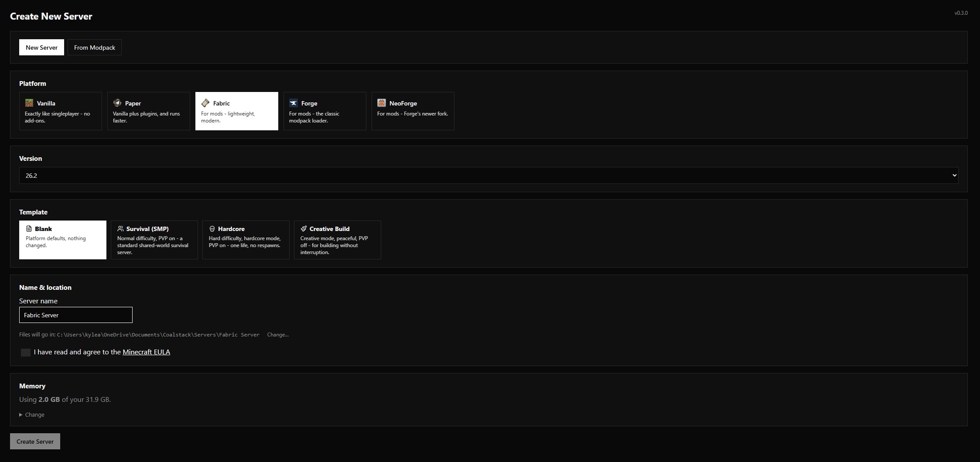Viewport: 980px width, 462px height.
Task: Click the Survival (SMP) people icon
Action: click(120, 229)
